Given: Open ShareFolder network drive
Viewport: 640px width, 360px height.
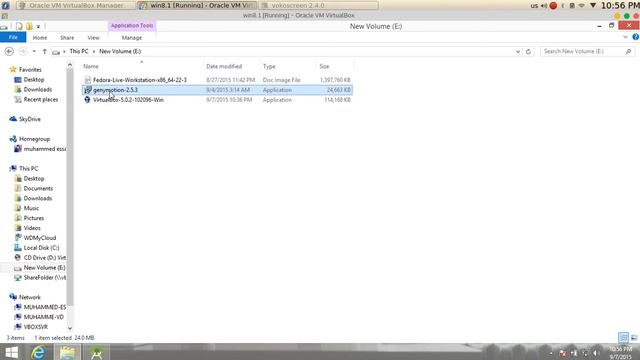Looking at the screenshot, I should (44, 278).
